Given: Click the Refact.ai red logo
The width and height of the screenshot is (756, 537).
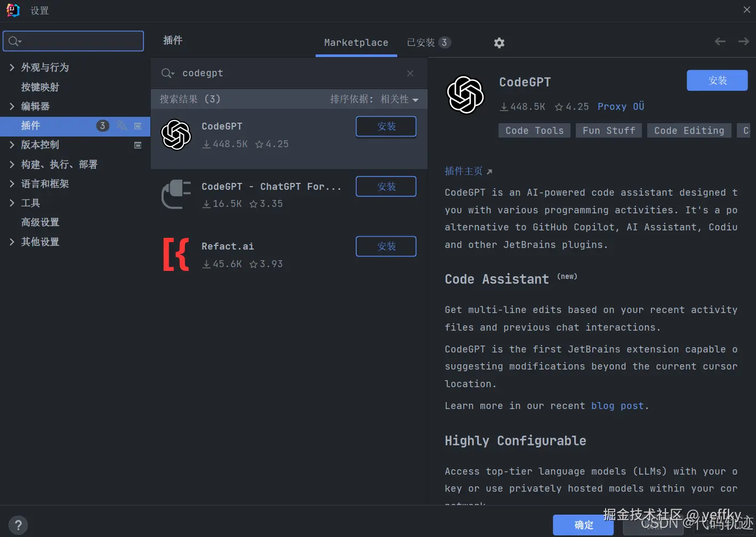Looking at the screenshot, I should click(176, 254).
